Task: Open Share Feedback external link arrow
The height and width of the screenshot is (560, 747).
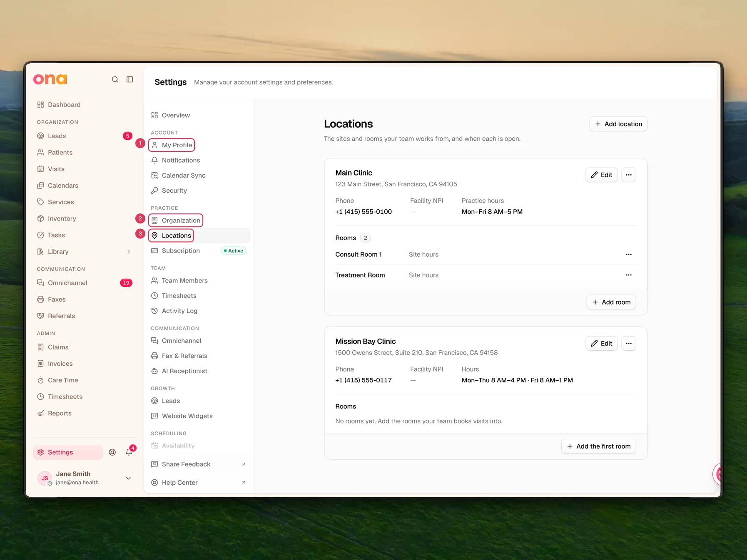Action: tap(244, 464)
